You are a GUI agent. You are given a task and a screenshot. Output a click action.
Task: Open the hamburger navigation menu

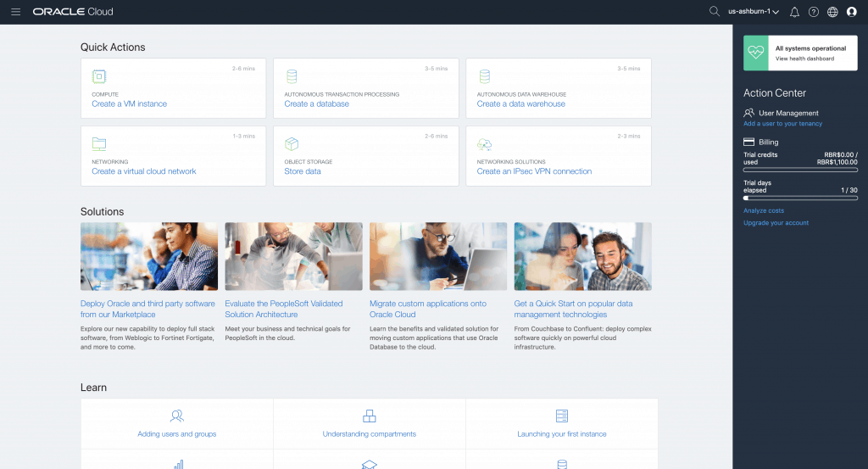pos(15,12)
